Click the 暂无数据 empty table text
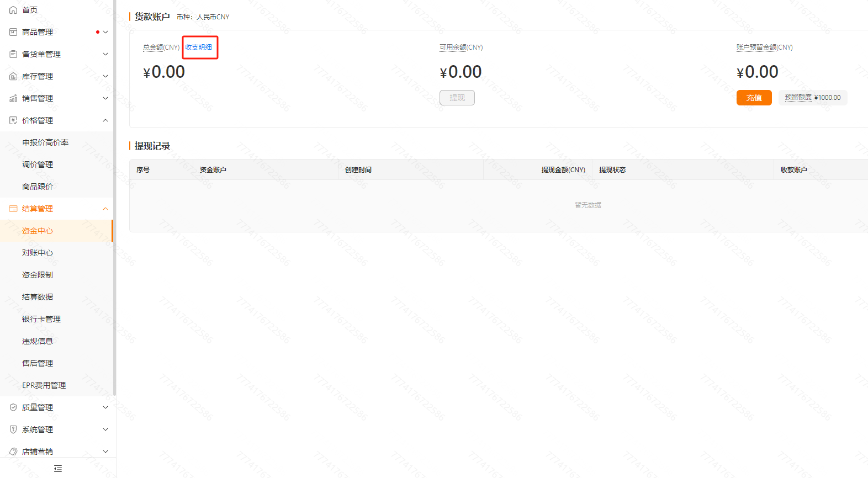 tap(588, 205)
